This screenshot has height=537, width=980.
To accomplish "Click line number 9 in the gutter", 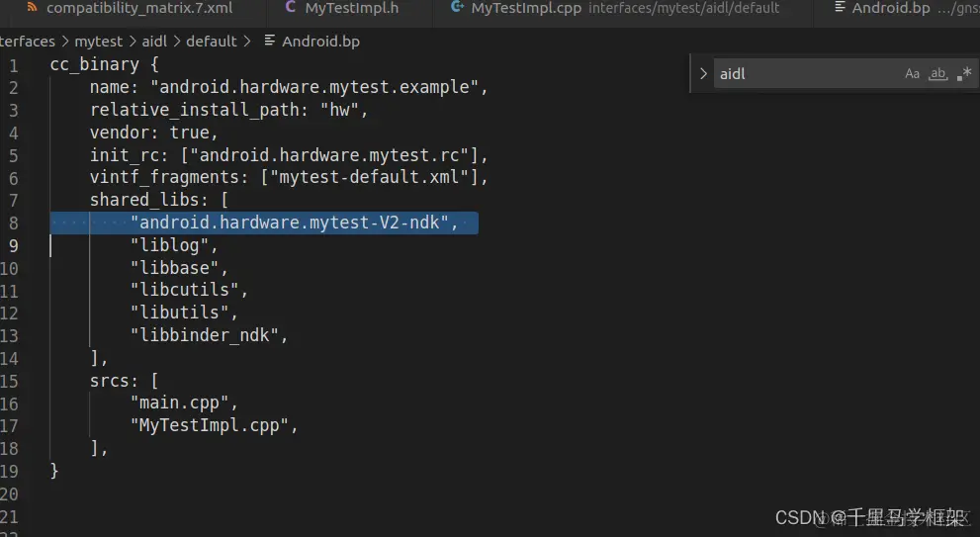I will (x=13, y=246).
